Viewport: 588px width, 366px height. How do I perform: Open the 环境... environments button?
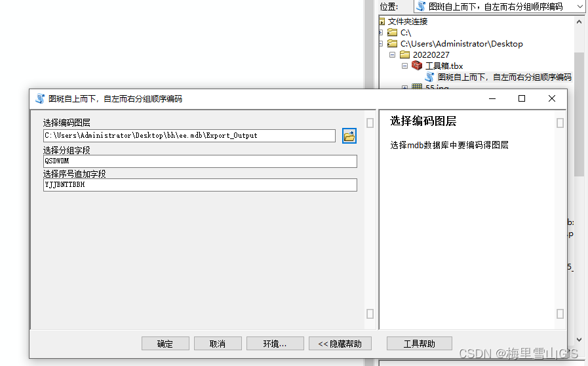[275, 344]
